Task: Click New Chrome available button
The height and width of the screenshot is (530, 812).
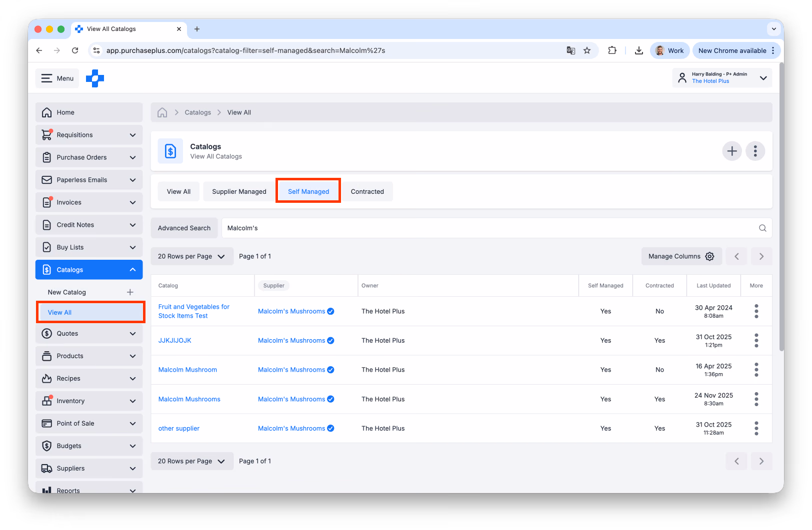Action: pos(736,50)
